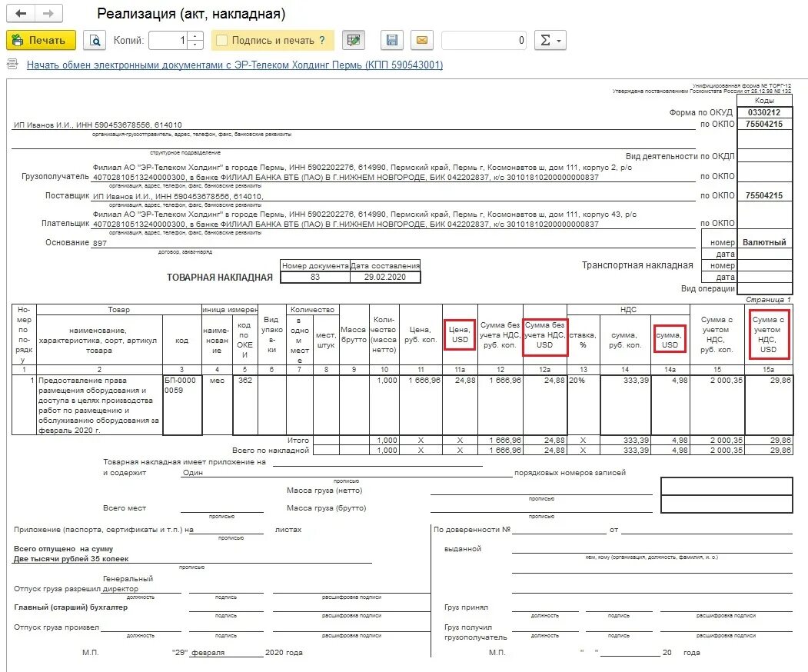Select the ТОВАРНАЯ НАКЛАДНАЯ title
Screen dimensions: 808x672
coord(220,278)
